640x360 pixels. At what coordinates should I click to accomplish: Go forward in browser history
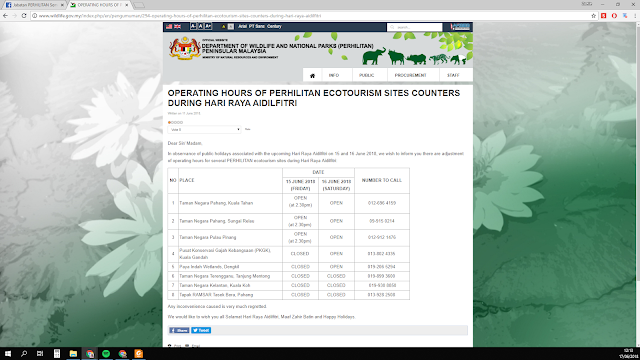[x=15, y=16]
